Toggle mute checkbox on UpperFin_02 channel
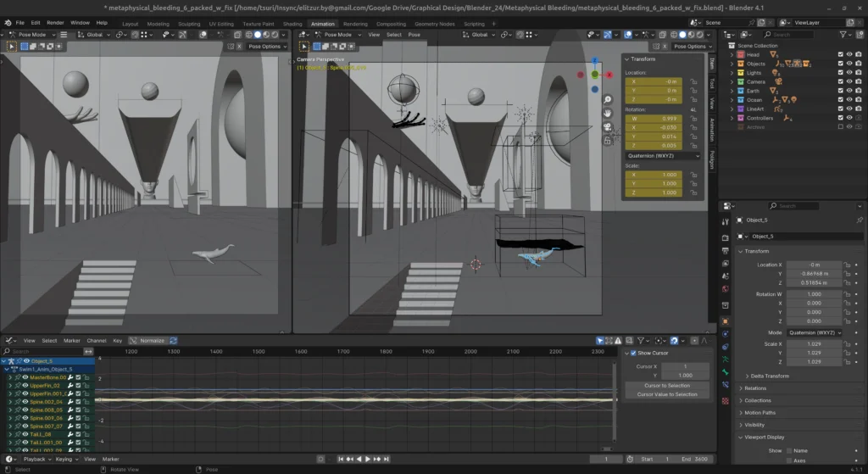The image size is (868, 474). pos(78,386)
